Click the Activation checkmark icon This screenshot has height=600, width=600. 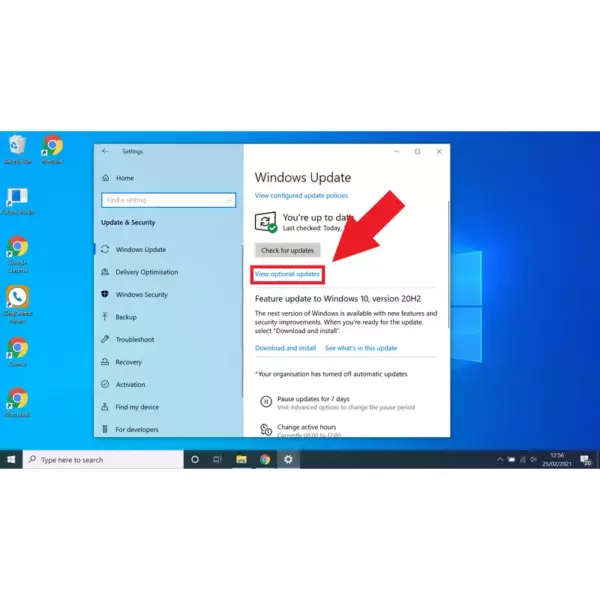(105, 384)
